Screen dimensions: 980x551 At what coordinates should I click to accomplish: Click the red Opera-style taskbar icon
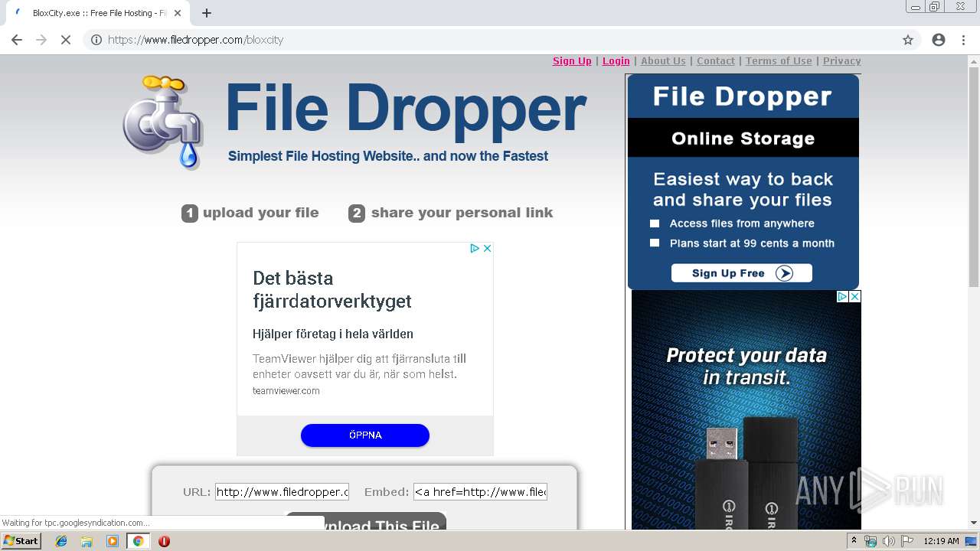(164, 541)
